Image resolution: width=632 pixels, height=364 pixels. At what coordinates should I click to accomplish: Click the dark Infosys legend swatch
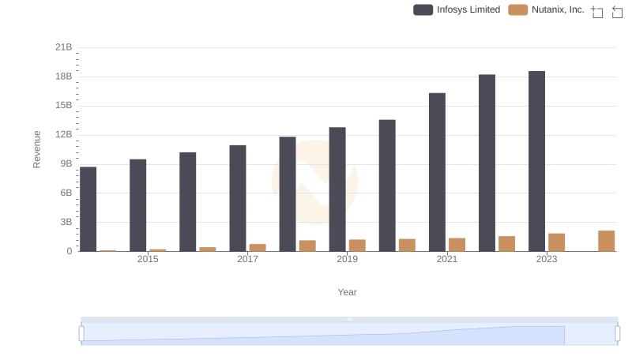tap(423, 9)
